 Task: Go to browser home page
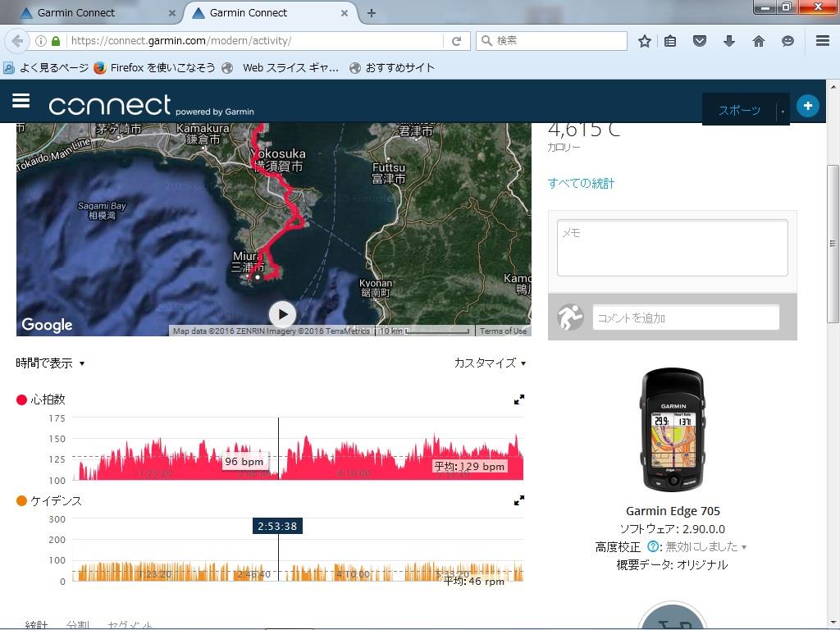759,41
